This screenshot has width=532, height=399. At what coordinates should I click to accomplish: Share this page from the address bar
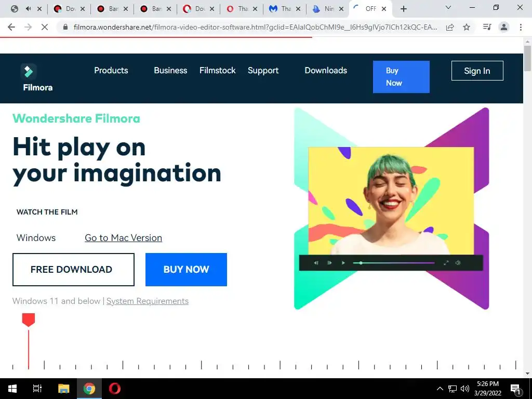point(450,27)
